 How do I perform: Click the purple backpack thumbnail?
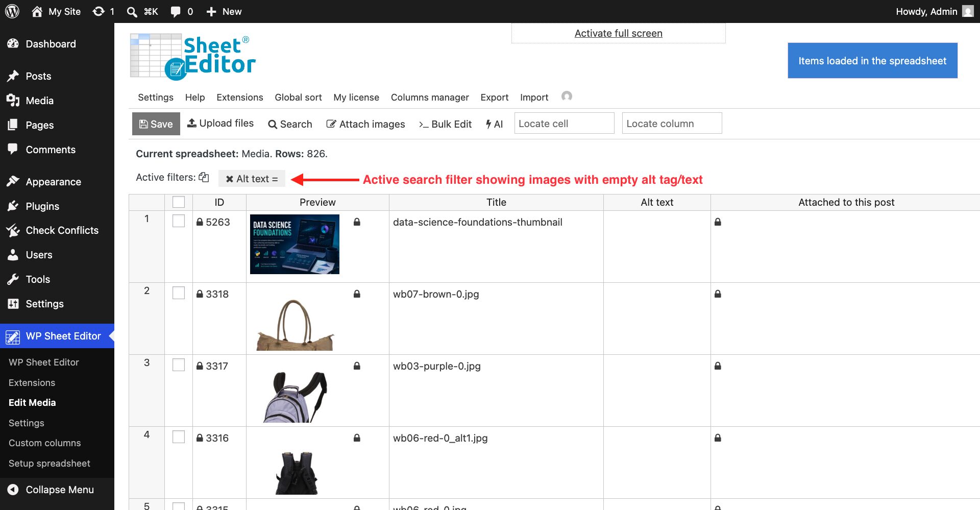295,396
